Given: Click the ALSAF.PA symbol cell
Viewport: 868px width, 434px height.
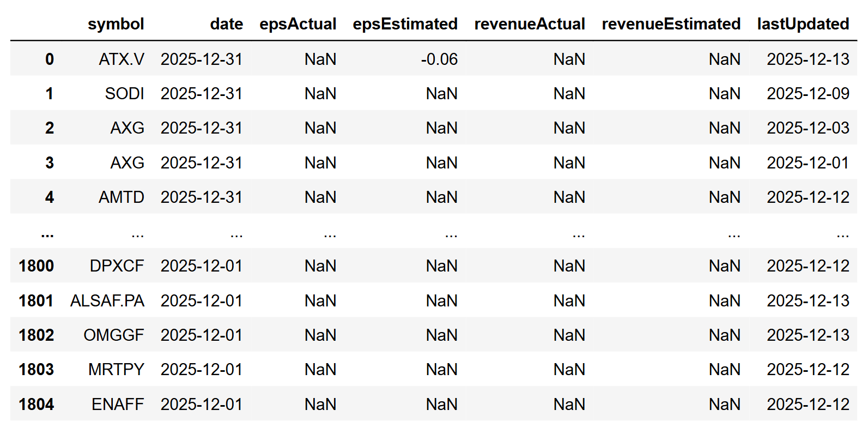Looking at the screenshot, I should pos(107,300).
